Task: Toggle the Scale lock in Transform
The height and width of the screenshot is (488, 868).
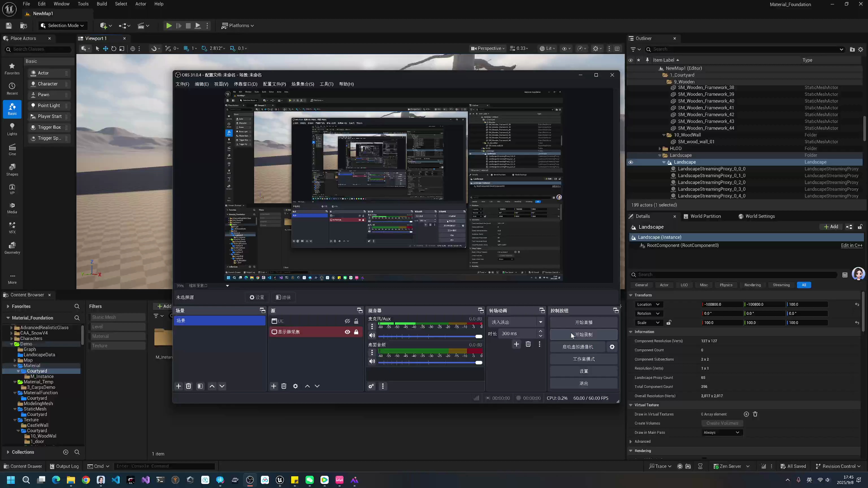Action: point(669,323)
